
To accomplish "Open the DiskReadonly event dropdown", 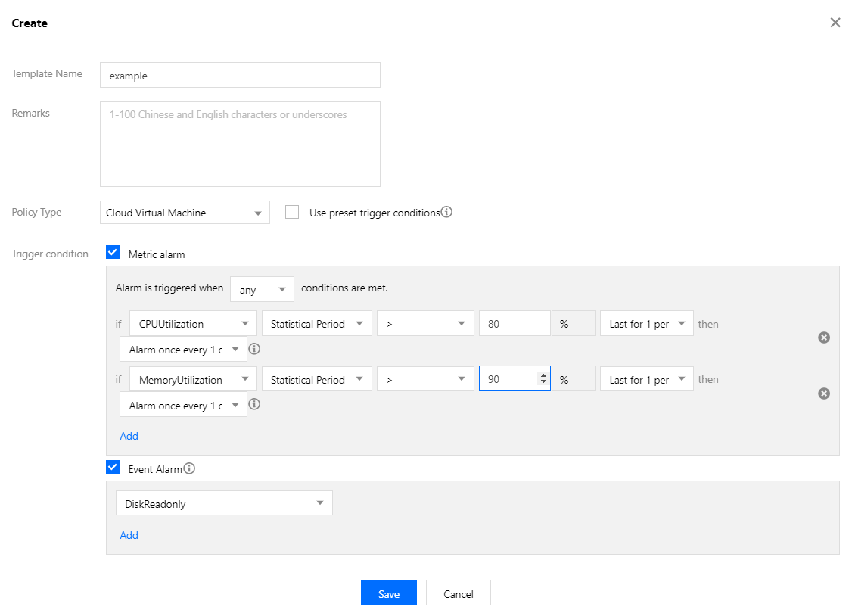I will click(x=224, y=502).
